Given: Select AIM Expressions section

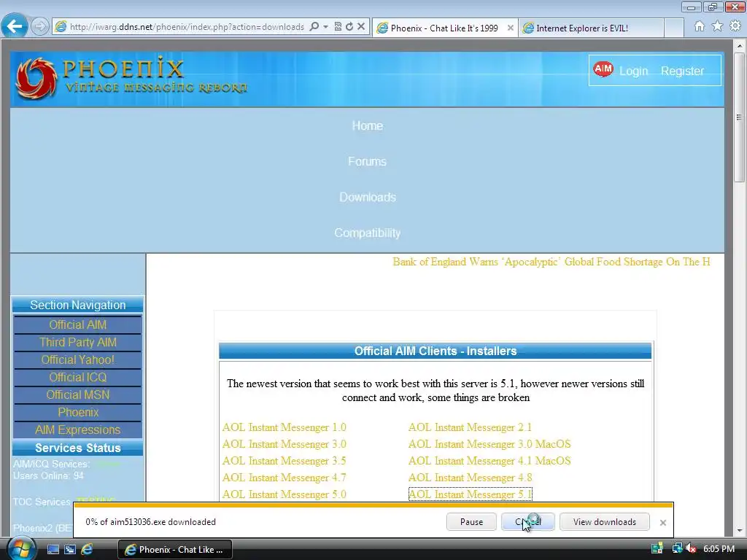Looking at the screenshot, I should pos(77,430).
